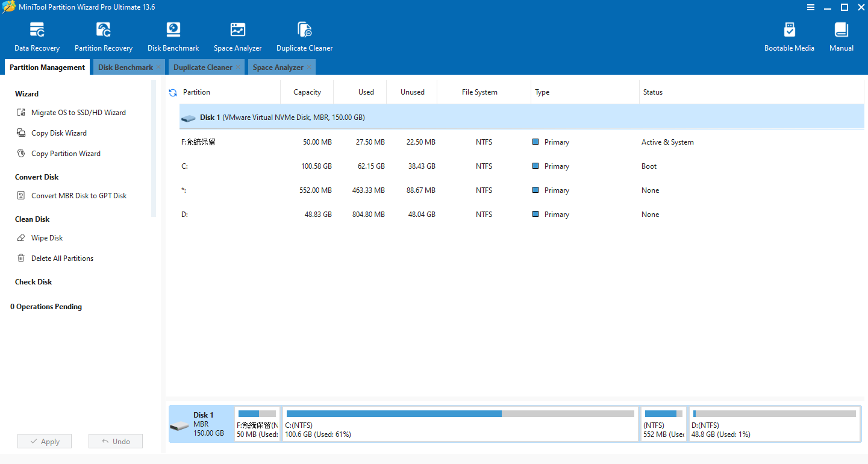868x464 pixels.
Task: Click the left panel vertical scrollbar
Action: (154, 149)
